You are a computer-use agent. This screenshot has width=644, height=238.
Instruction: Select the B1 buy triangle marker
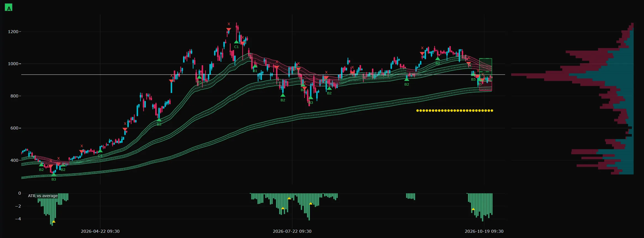255,66
